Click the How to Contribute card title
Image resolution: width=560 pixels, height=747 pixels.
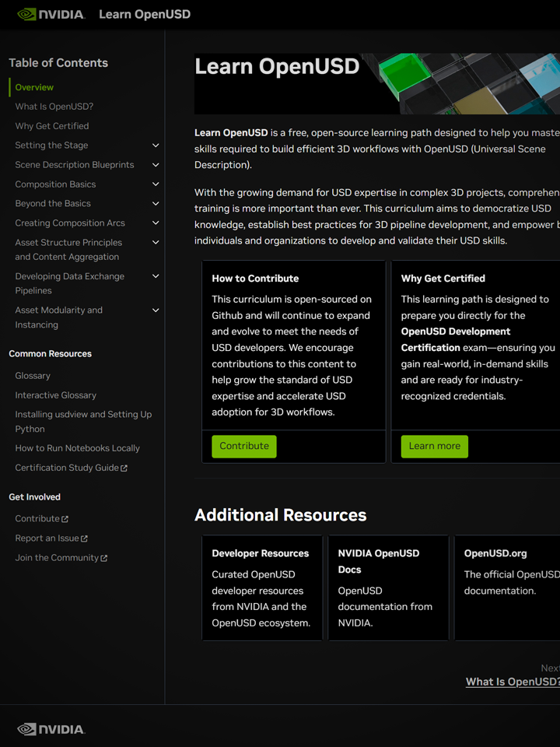[x=255, y=279]
